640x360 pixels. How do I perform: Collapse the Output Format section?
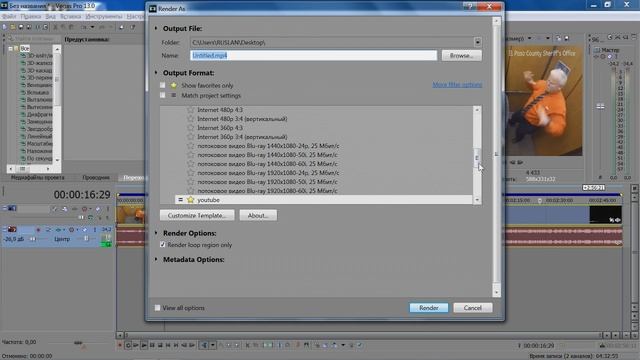click(x=156, y=73)
